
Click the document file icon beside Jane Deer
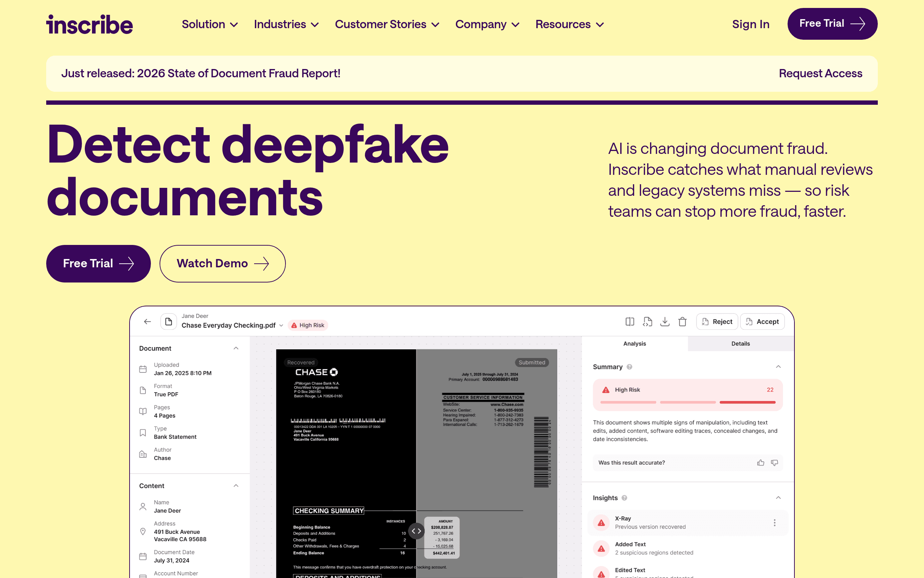[169, 322]
